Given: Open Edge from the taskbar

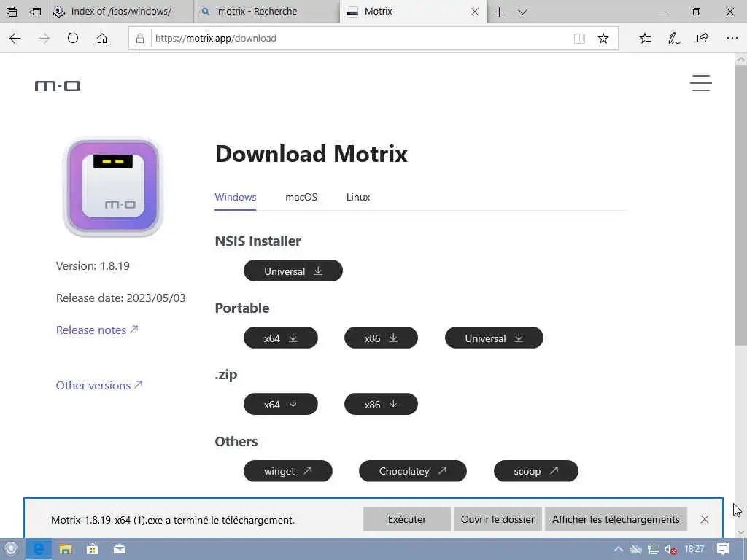Looking at the screenshot, I should click(38, 549).
